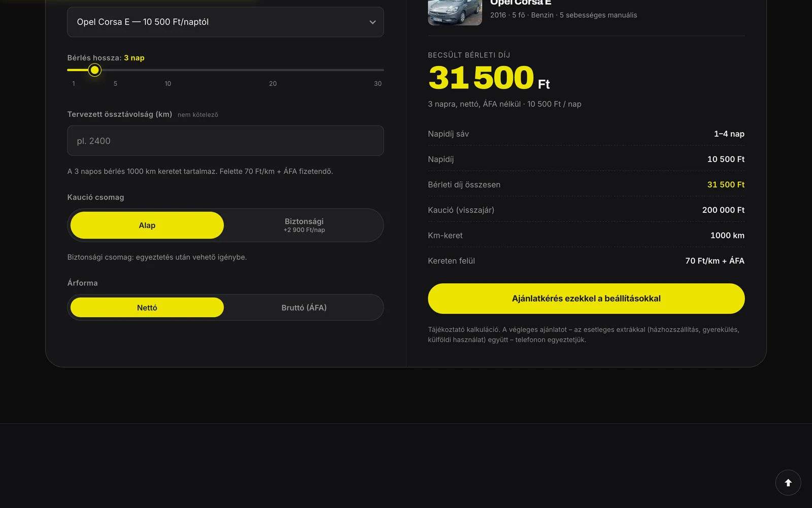
Task: Select the Biztonsági deposit package
Action: click(304, 226)
